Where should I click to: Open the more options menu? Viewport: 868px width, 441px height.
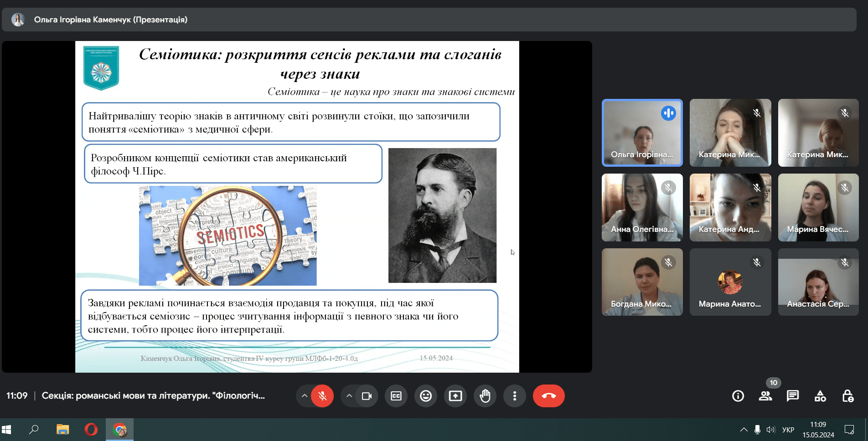click(515, 396)
